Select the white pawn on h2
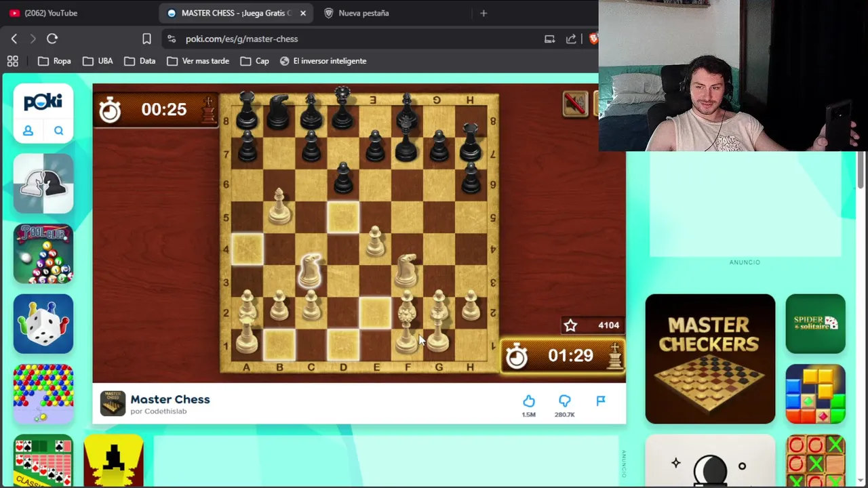868x488 pixels. (x=471, y=306)
